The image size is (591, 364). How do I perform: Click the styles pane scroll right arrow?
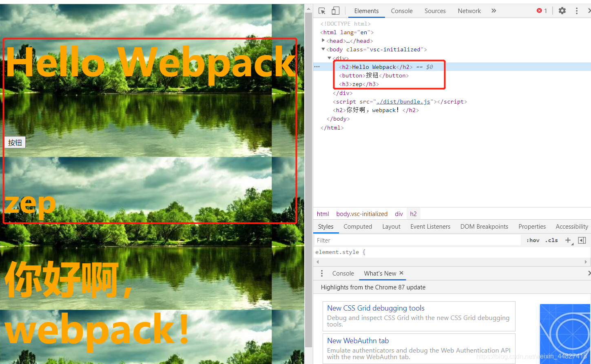(586, 262)
